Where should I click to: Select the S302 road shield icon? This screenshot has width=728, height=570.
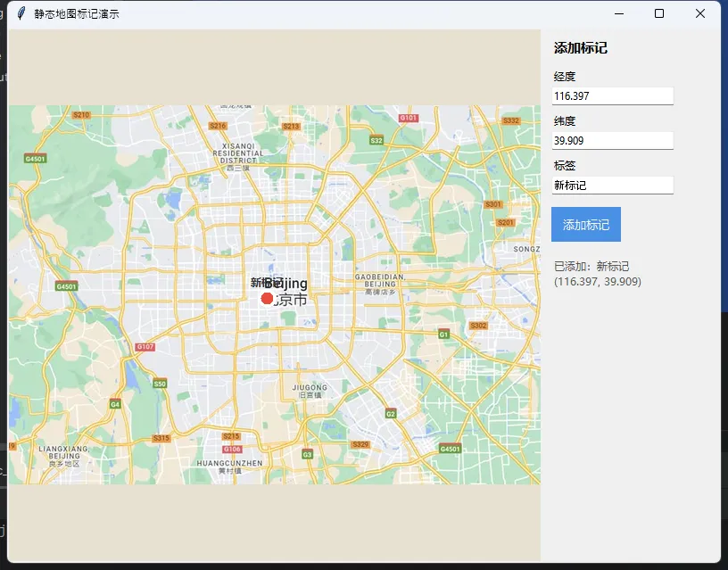coord(478,326)
